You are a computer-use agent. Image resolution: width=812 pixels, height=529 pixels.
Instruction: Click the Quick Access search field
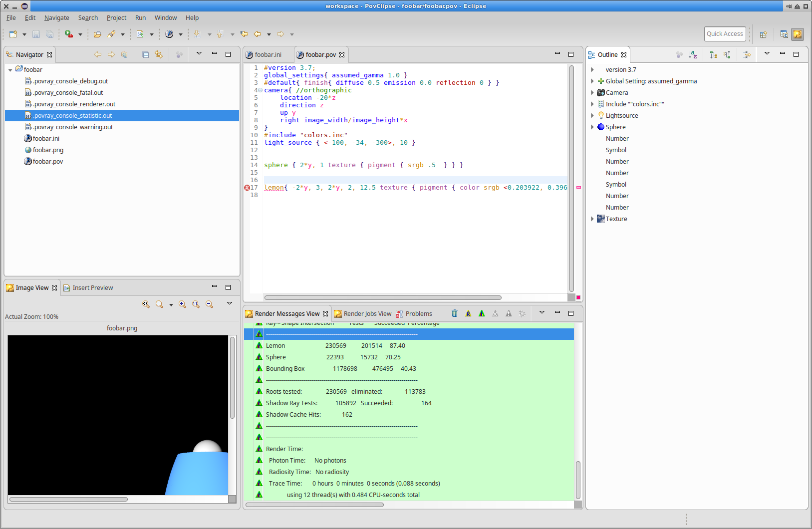coord(725,34)
